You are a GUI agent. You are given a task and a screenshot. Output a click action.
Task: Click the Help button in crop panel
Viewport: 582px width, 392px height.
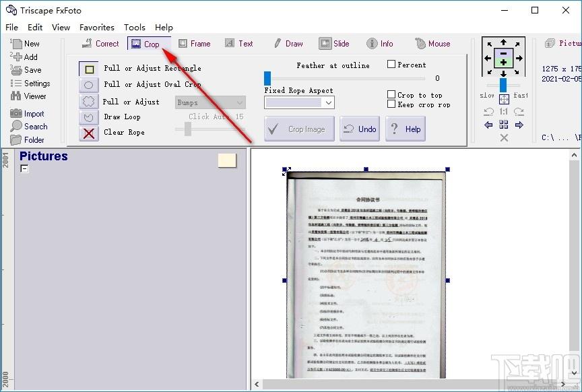pos(406,129)
